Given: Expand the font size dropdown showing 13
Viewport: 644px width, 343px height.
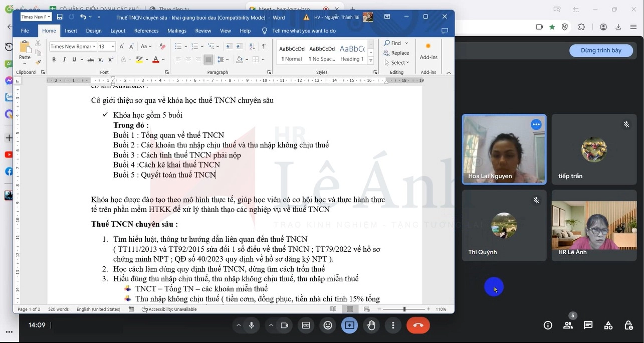Looking at the screenshot, I should [x=113, y=46].
